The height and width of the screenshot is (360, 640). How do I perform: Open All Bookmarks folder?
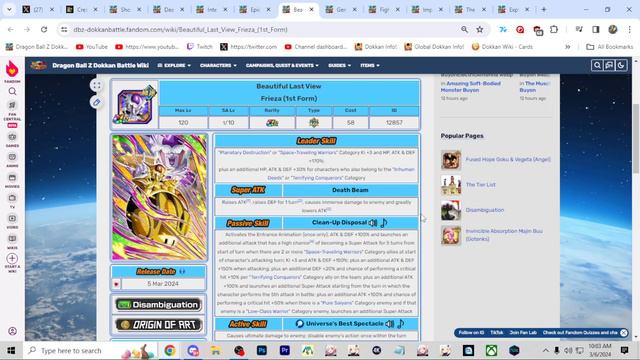coord(610,47)
